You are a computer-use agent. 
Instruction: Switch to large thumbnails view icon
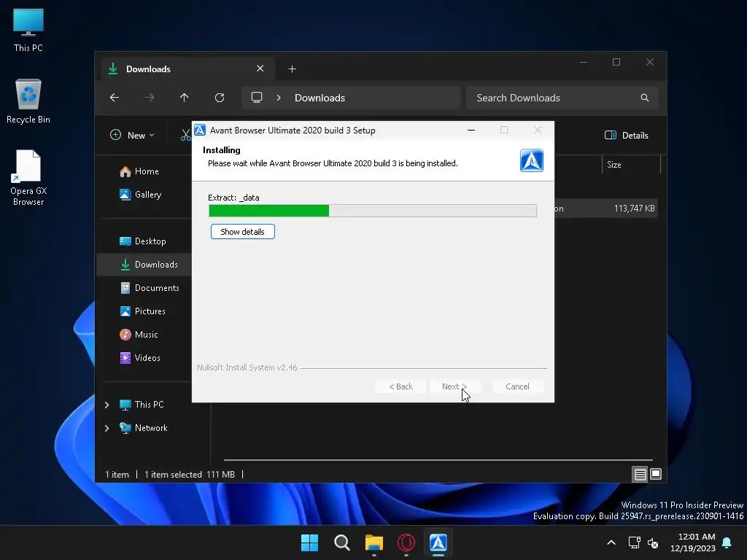coord(656,474)
